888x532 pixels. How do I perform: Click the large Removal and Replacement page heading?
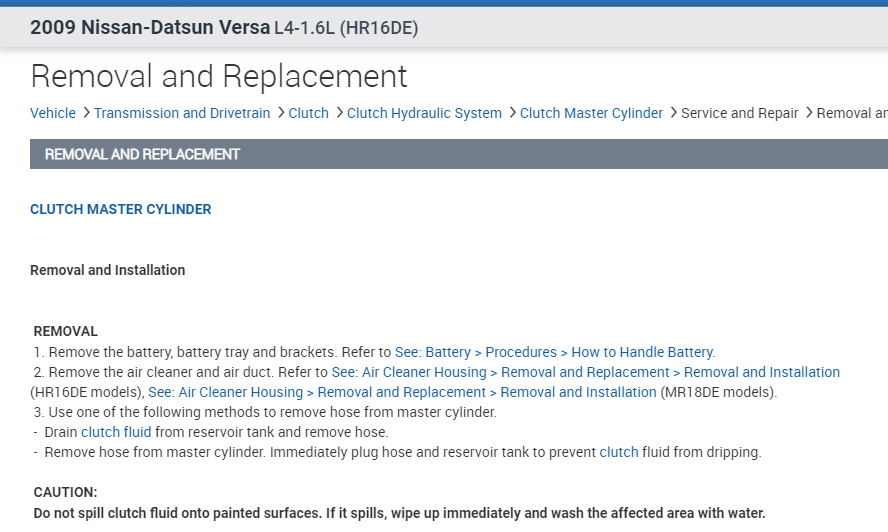(219, 76)
